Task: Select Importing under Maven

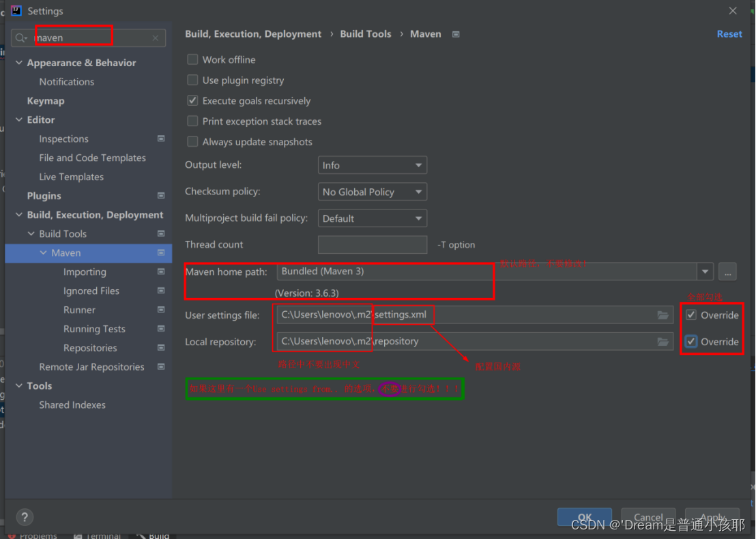Action: (x=85, y=272)
